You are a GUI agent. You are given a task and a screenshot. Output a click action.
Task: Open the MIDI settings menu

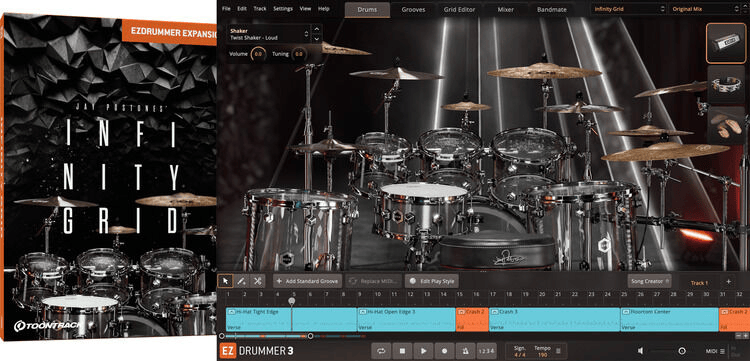[x=715, y=351]
